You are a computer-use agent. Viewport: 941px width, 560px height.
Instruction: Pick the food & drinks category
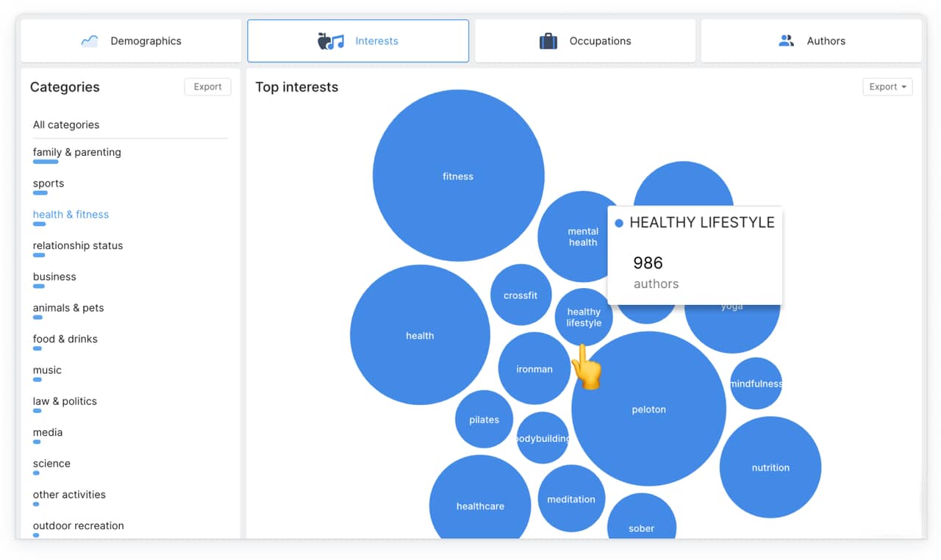tap(65, 339)
